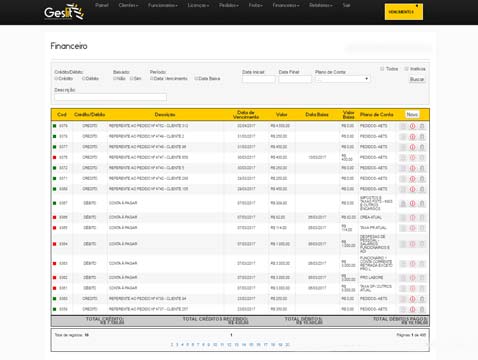The width and height of the screenshot is (478, 360).
Task: Click the GesIt logo in the header
Action: [64, 12]
